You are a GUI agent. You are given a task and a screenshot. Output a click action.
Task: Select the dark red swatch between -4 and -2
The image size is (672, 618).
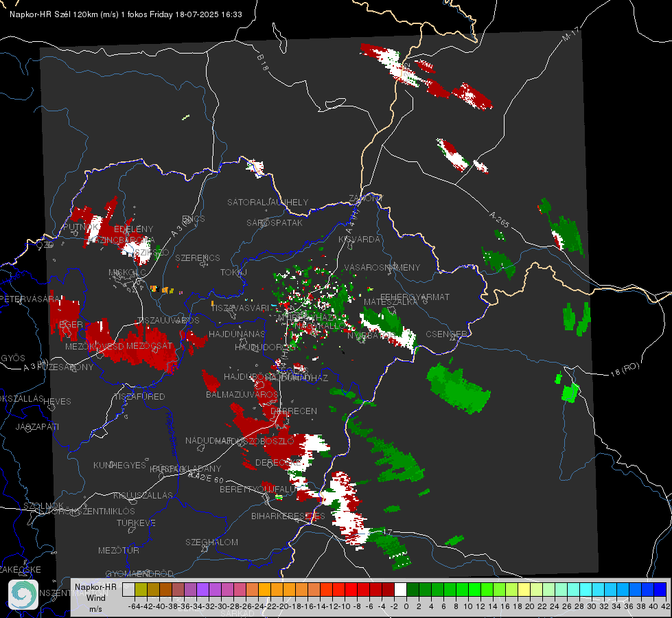[x=388, y=589]
